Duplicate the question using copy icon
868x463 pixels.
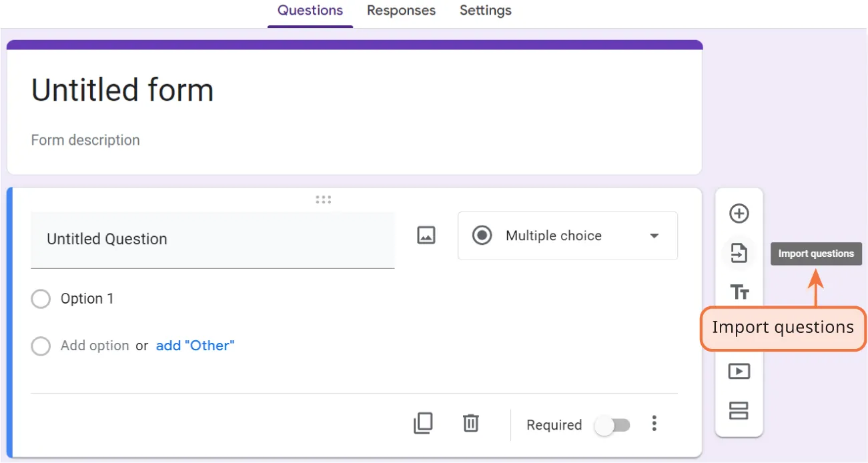(x=423, y=424)
